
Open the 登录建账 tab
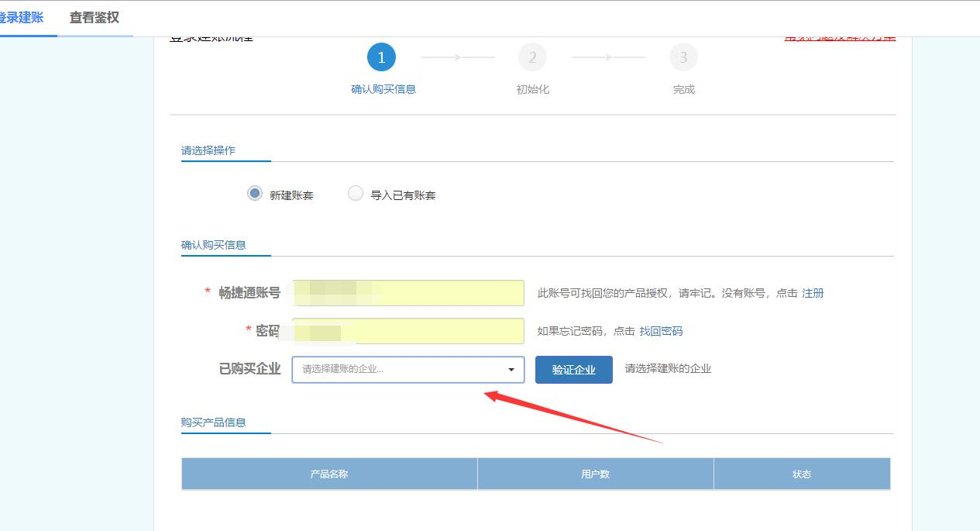pyautogui.click(x=22, y=17)
